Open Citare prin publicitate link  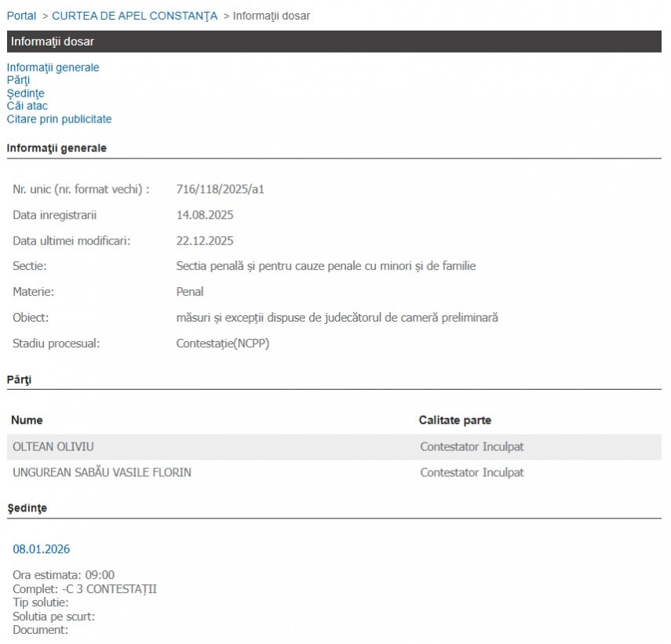(x=59, y=119)
